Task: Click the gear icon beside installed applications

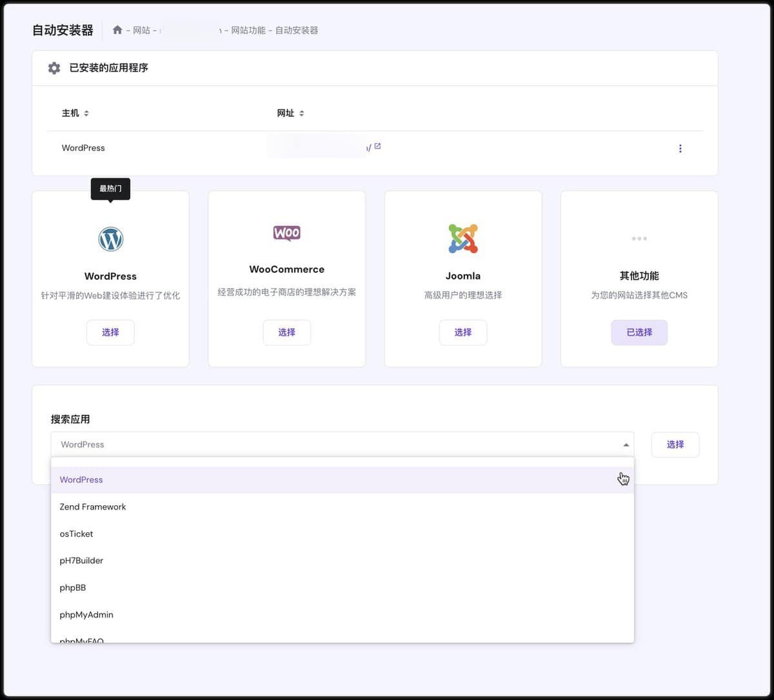Action: pos(54,68)
